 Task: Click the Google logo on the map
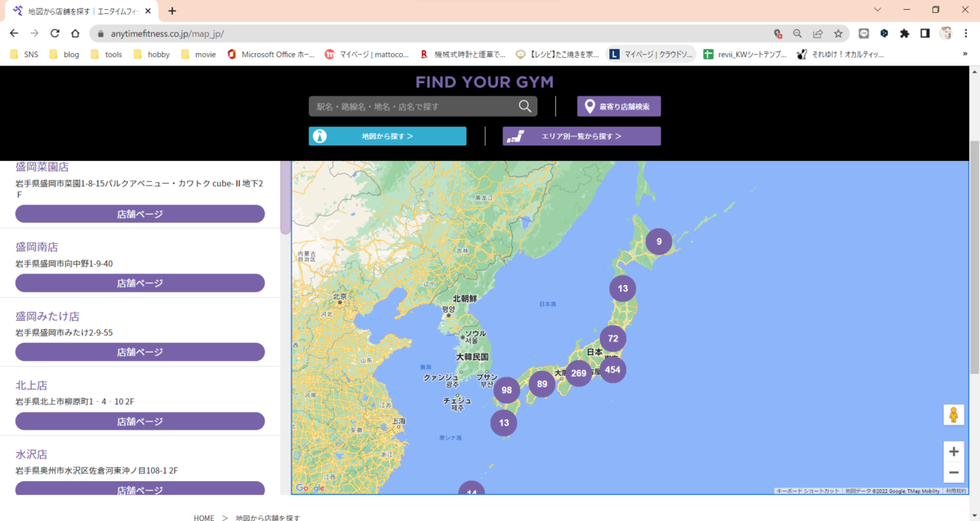pyautogui.click(x=310, y=488)
